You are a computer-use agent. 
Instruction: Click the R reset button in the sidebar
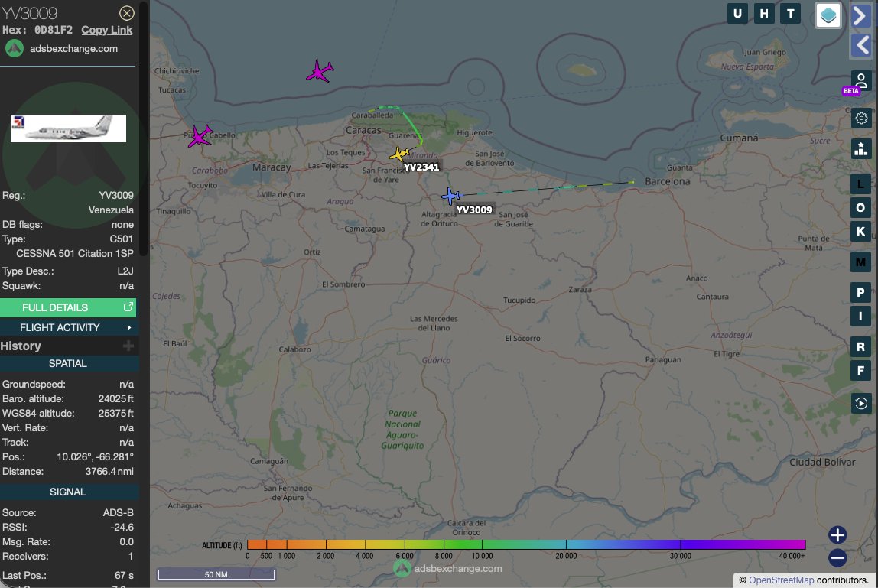point(860,346)
